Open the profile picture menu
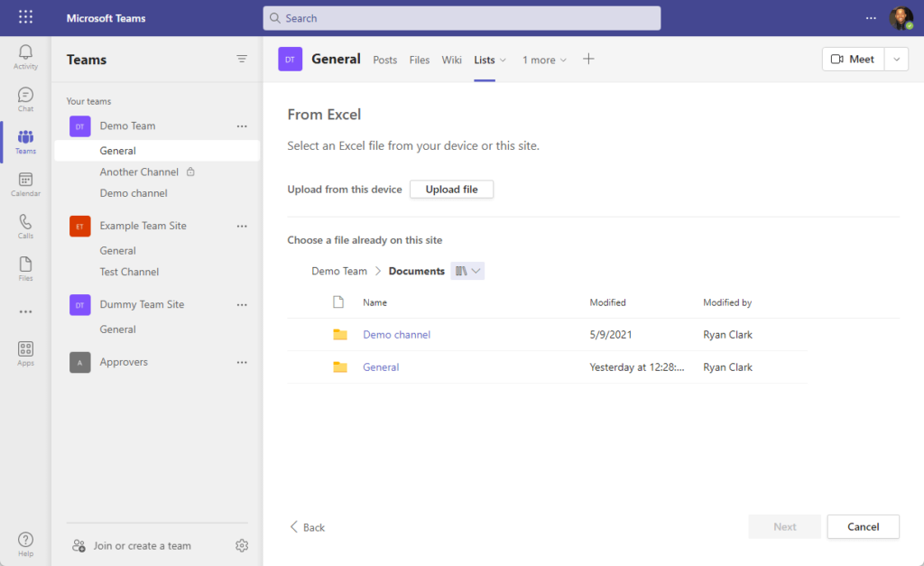The image size is (924, 566). [x=901, y=18]
